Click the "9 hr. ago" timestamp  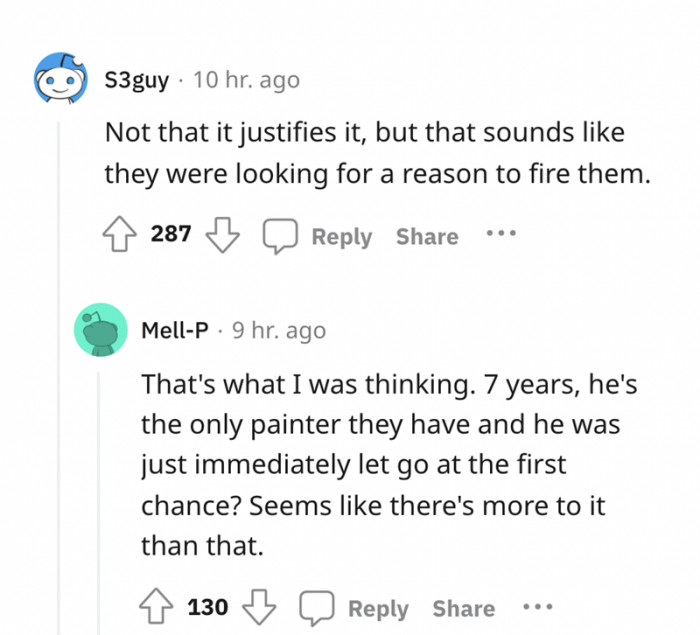pos(279,330)
